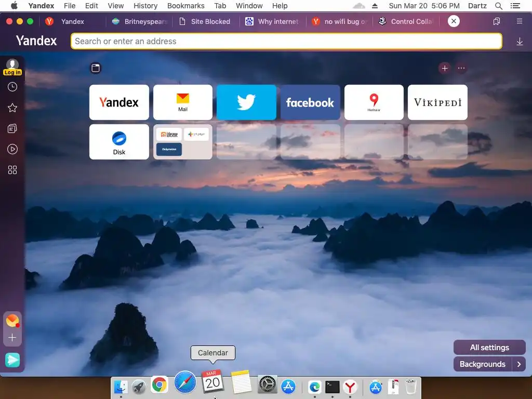Screen dimensions: 532x399
Task: Close the new tab button
Action: [454, 21]
